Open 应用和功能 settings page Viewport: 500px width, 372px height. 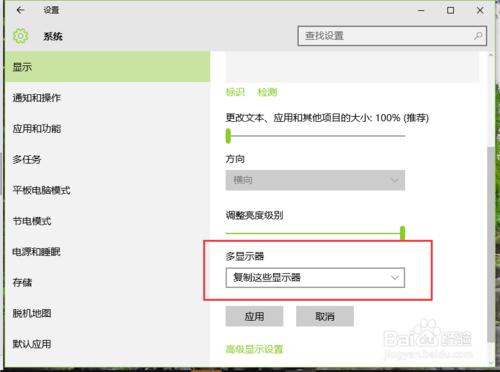click(x=108, y=128)
